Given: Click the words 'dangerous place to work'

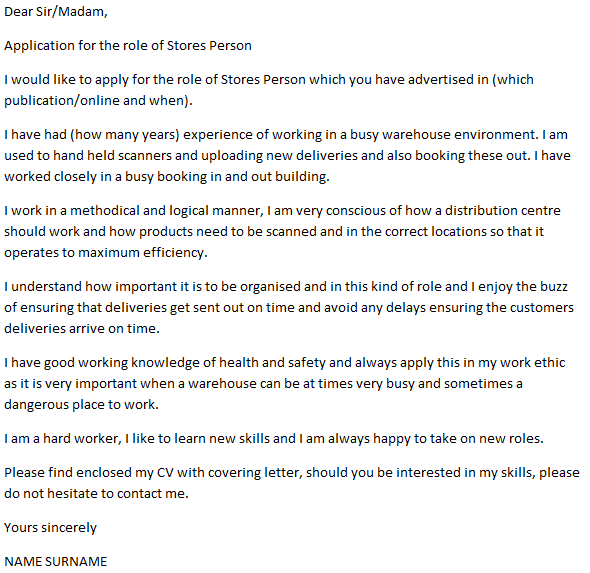Looking at the screenshot, I should [79, 405].
